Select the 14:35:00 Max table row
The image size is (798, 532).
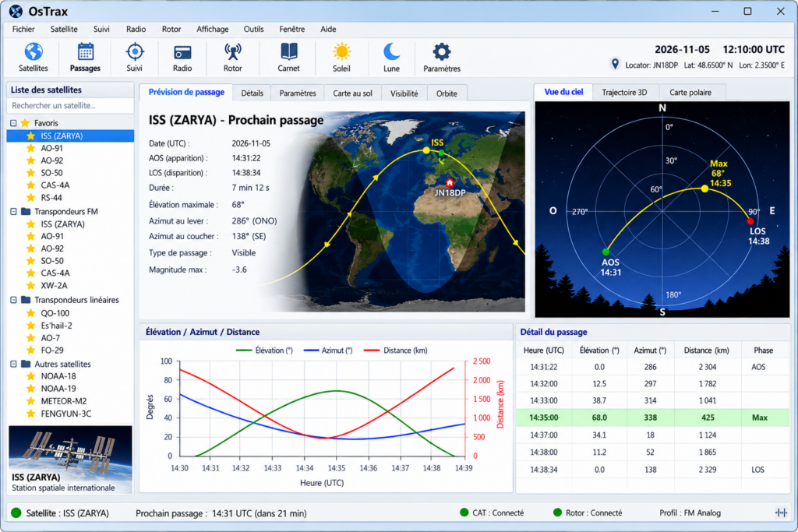point(652,417)
